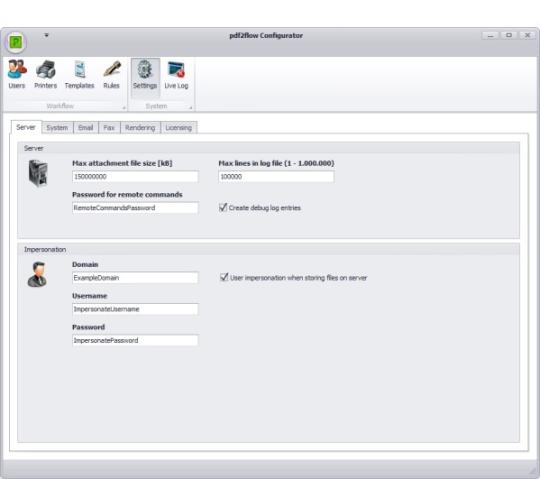
Task: Open the Rules section
Action: 112,75
